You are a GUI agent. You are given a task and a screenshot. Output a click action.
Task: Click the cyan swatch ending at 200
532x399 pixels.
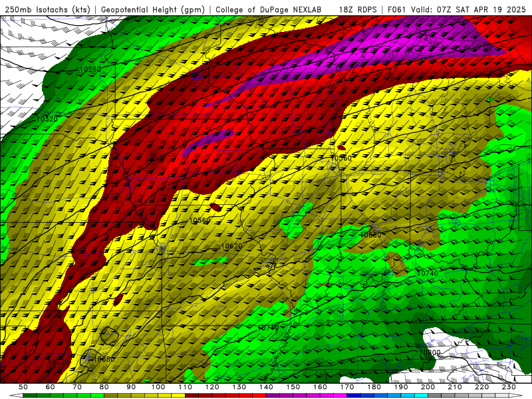[x=421, y=396]
